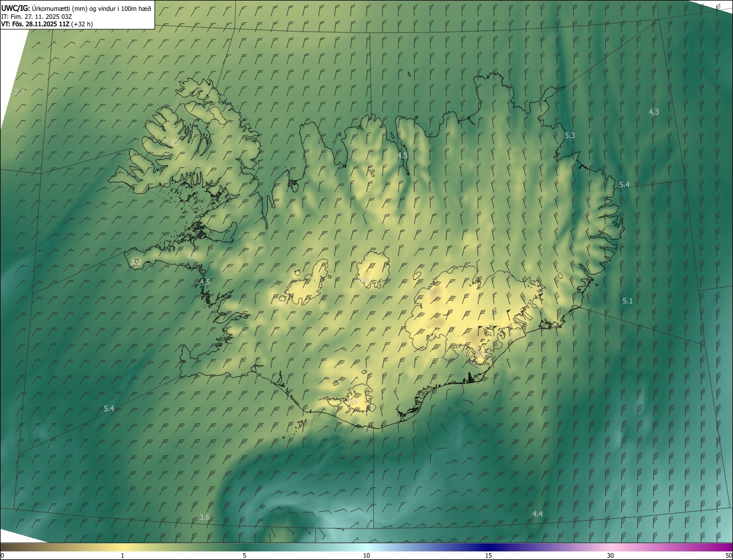Click the colorbar tick label 10
The image size is (733, 560).
click(x=366, y=555)
